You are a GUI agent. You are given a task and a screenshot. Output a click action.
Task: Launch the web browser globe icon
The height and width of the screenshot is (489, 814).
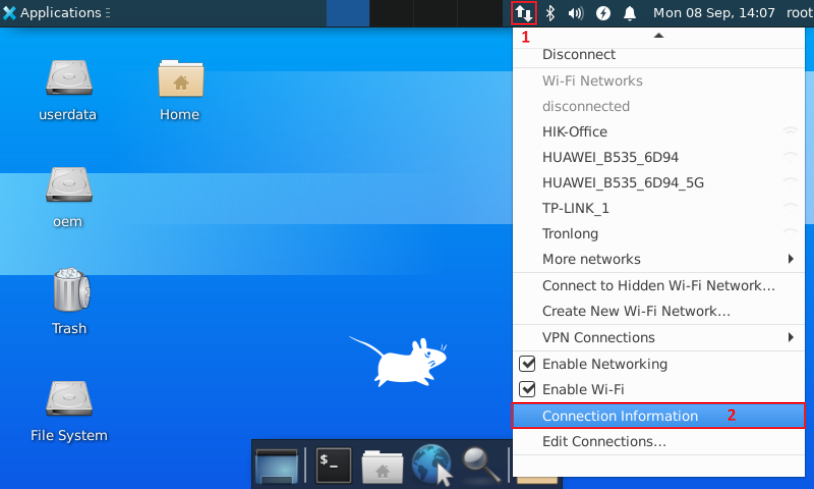point(432,465)
